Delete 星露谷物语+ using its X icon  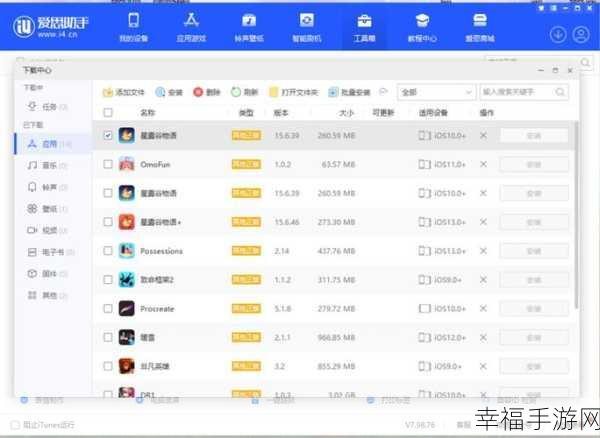pos(483,222)
